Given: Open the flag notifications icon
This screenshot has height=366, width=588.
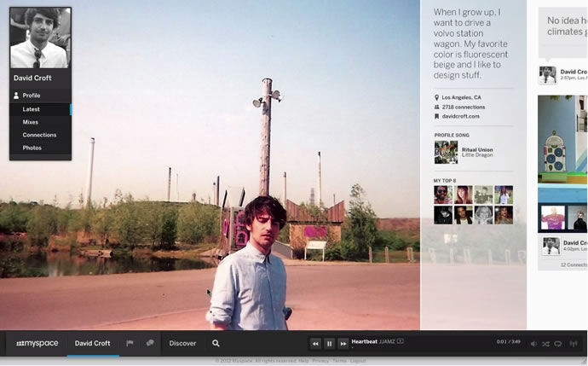Looking at the screenshot, I should (x=130, y=343).
